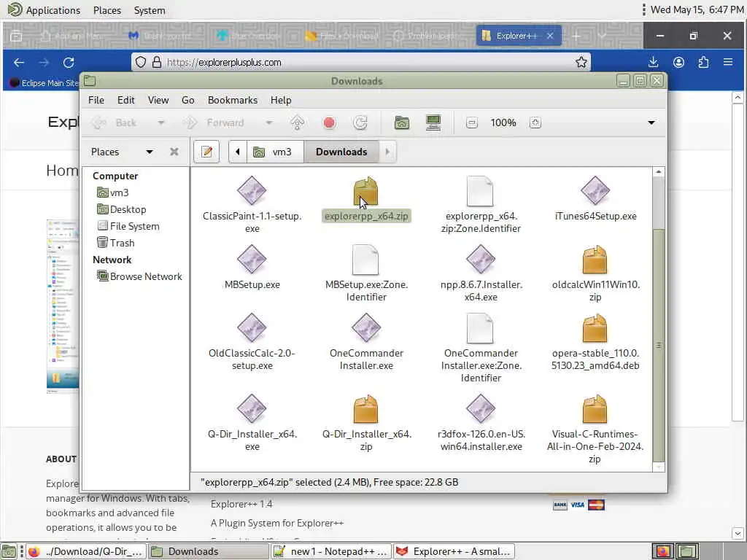Click path bar scroll right arrow
The image size is (747, 560).
387,152
